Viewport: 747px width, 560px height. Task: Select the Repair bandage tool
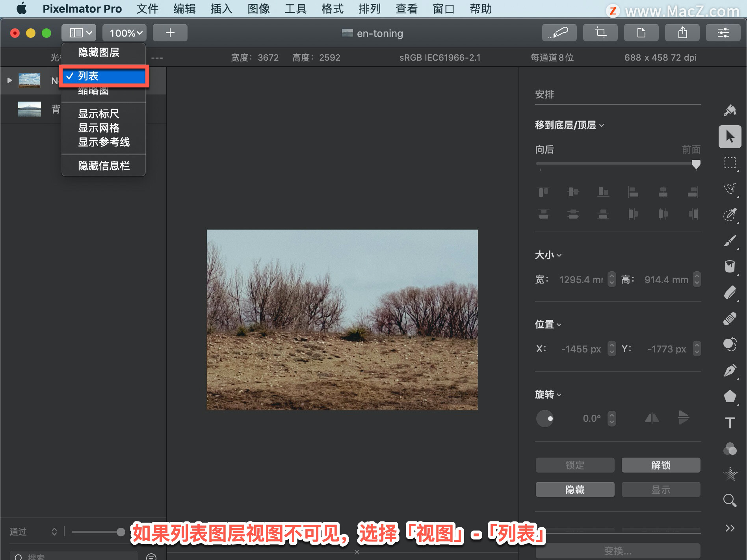click(730, 319)
